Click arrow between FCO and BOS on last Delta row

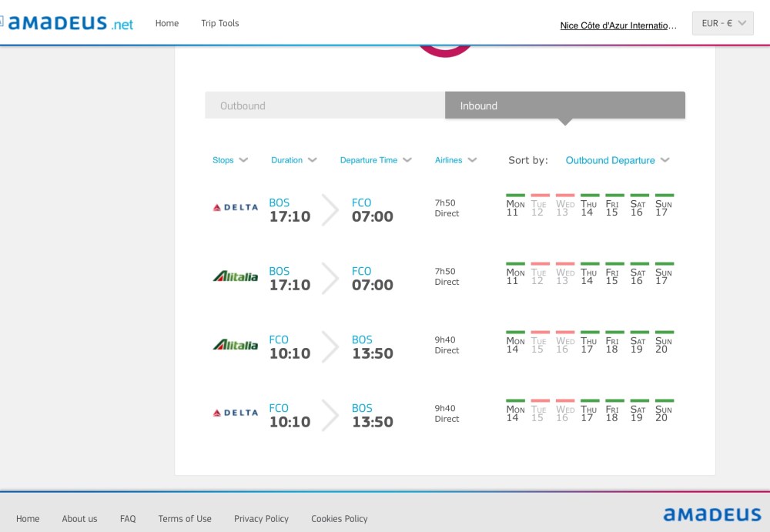(x=330, y=416)
